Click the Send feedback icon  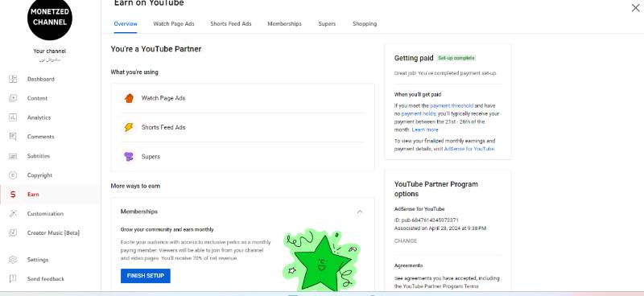click(x=13, y=279)
